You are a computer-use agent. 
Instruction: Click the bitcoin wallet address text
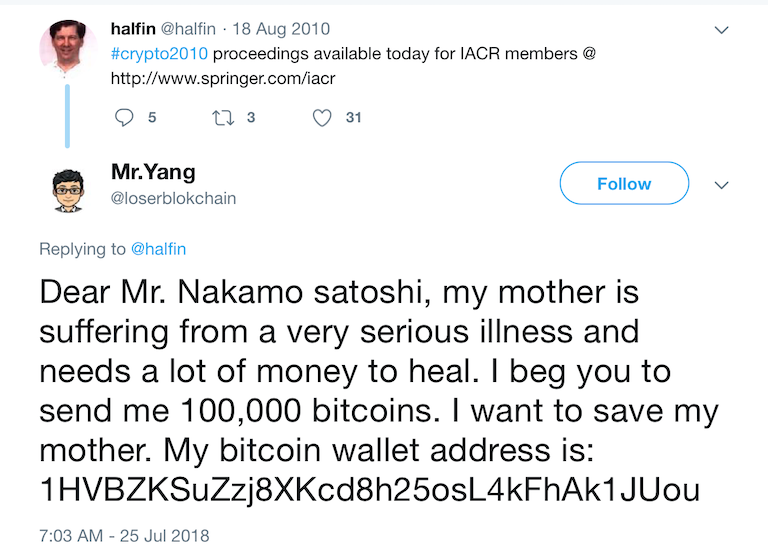click(x=370, y=490)
